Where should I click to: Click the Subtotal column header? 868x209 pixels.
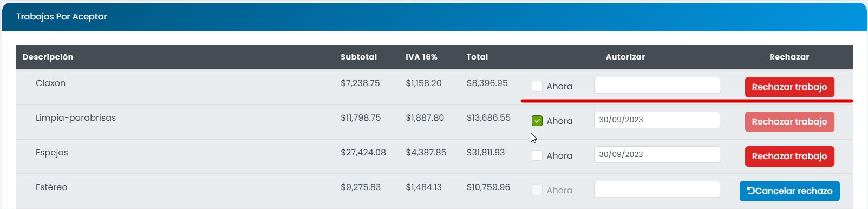click(358, 57)
